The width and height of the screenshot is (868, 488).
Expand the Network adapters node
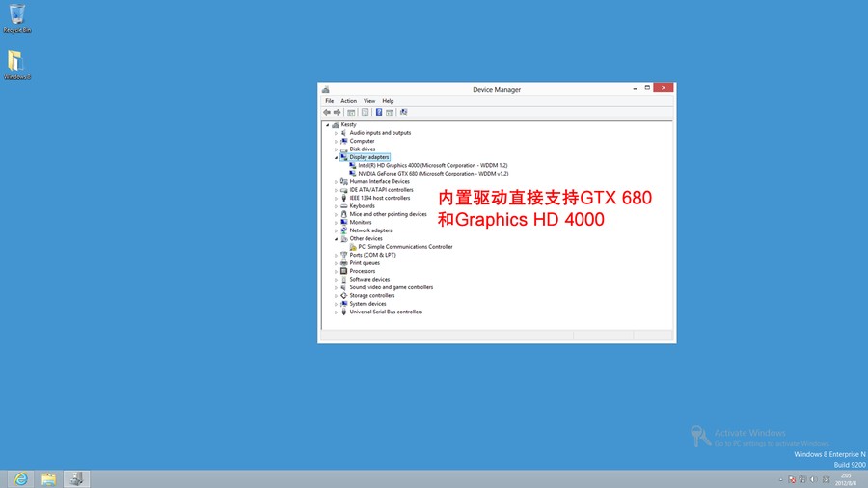click(x=337, y=230)
